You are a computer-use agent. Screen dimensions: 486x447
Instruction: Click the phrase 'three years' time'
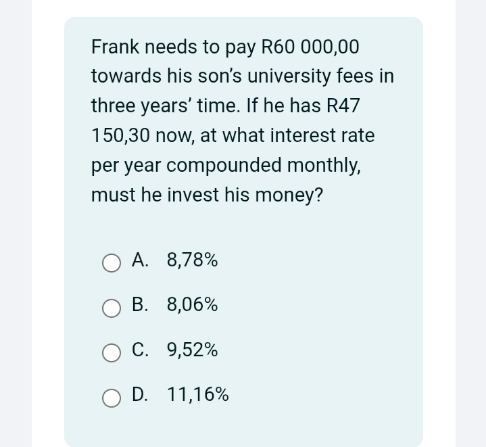(164, 106)
